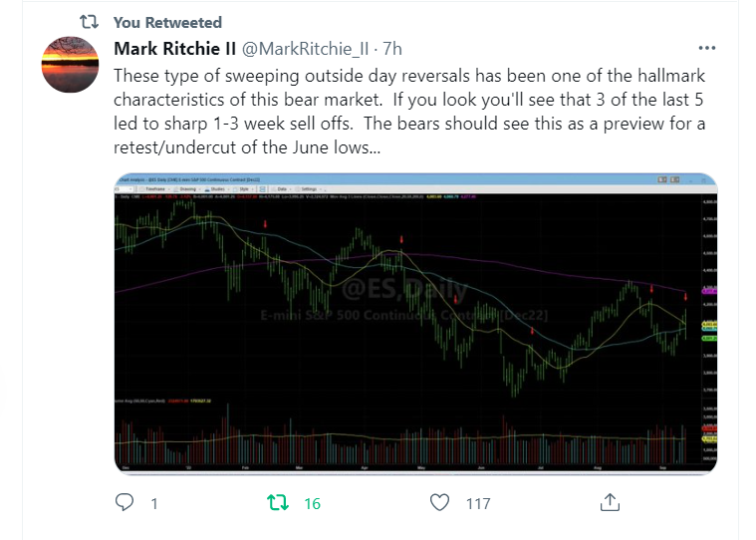Open the Timeframe menu in chart toolbar
This screenshot has height=540, width=756.
coord(155,187)
